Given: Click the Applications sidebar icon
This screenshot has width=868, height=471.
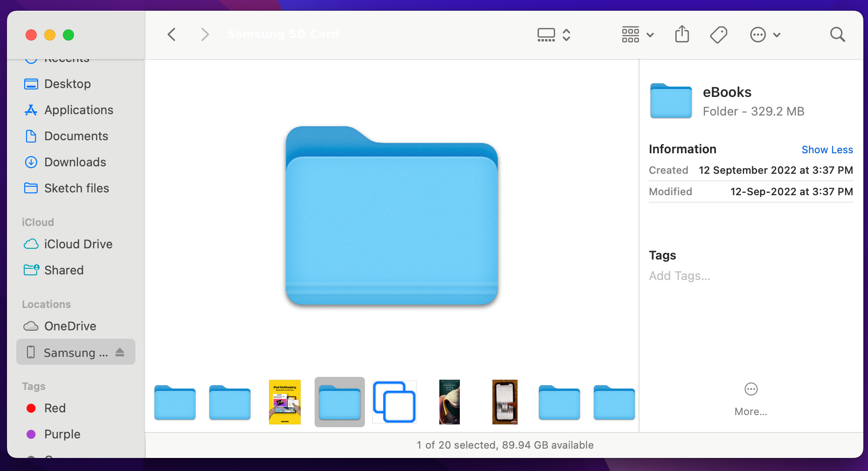Looking at the screenshot, I should (x=31, y=110).
